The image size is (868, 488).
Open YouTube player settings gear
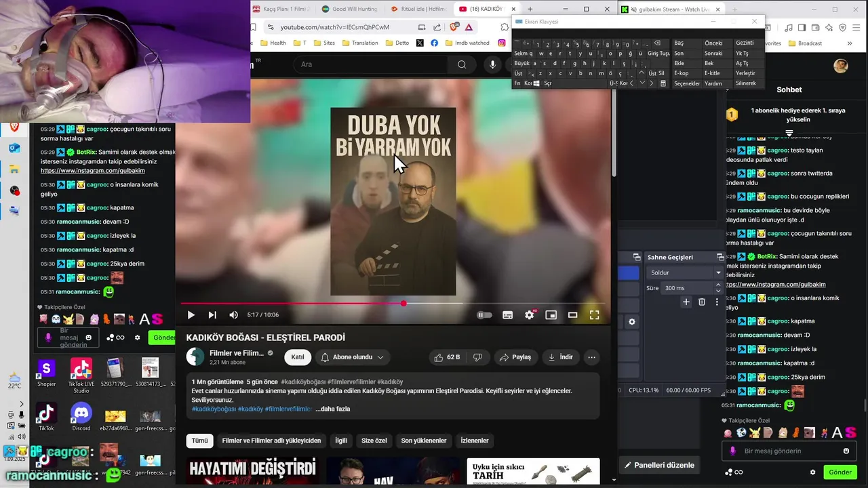click(530, 314)
